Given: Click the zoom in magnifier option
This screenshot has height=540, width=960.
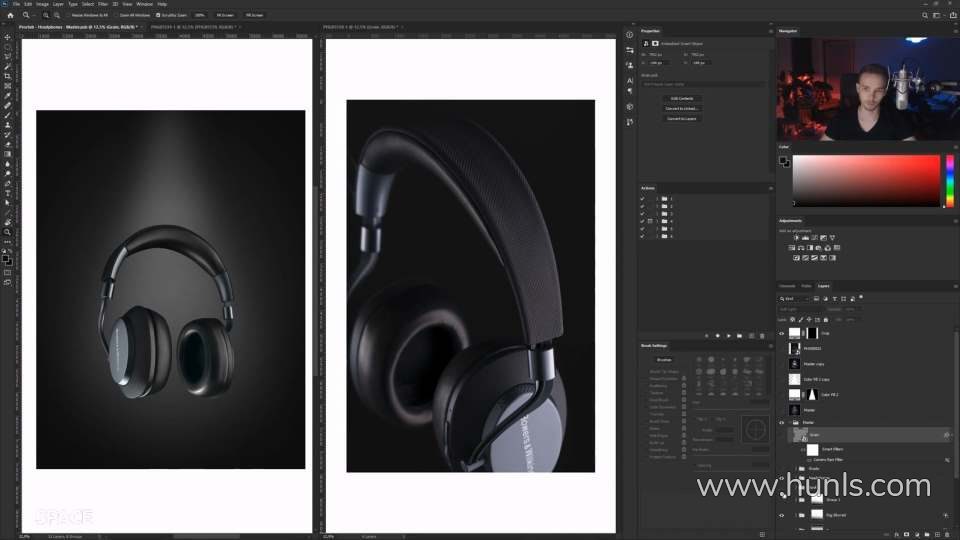Looking at the screenshot, I should point(46,15).
